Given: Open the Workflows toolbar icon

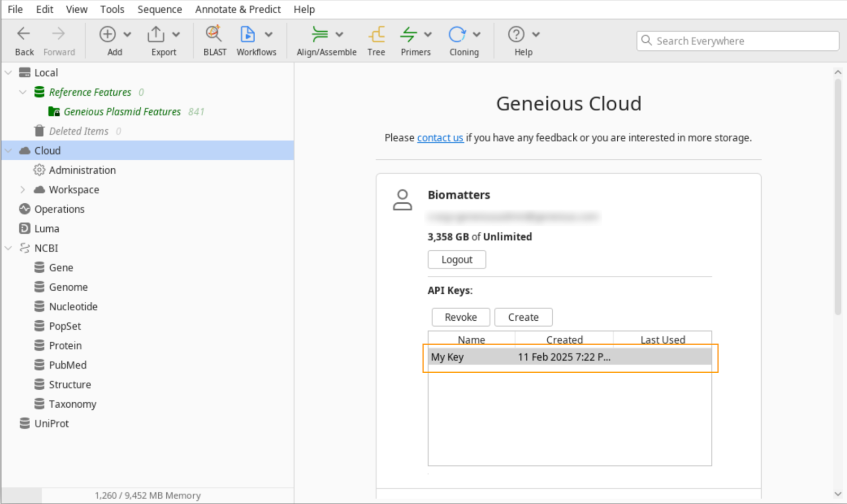Looking at the screenshot, I should click(x=248, y=35).
